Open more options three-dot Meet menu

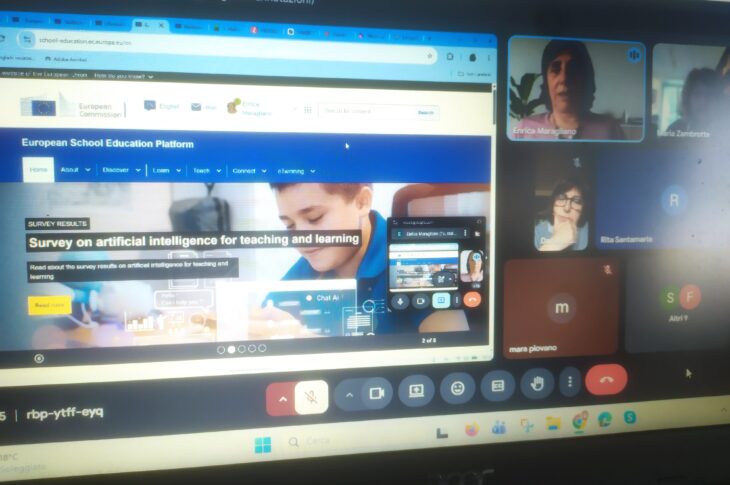click(570, 382)
